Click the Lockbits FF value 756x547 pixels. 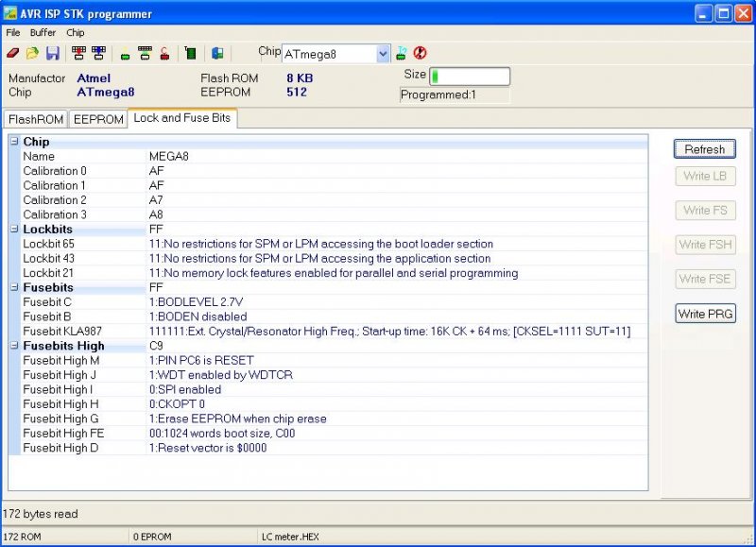click(x=156, y=229)
